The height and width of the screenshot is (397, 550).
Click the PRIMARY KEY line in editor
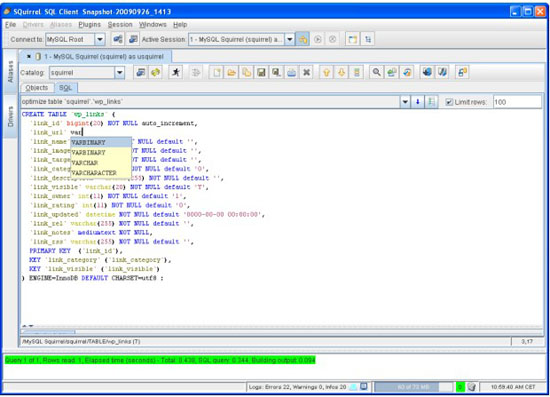[76, 251]
